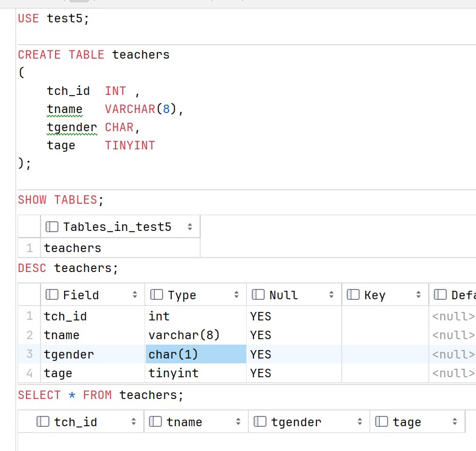
Task: Place cursor in 'SHOW TABLES;' statement
Action: [x=60, y=200]
